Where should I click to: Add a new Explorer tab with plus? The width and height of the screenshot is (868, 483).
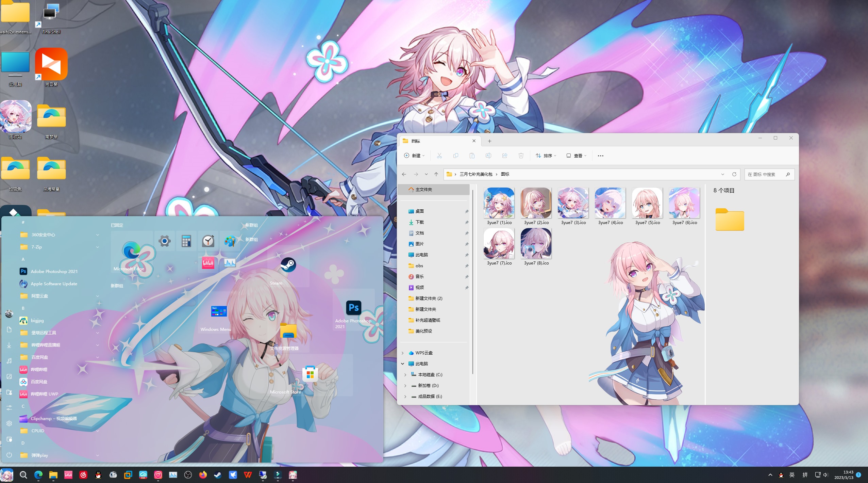click(x=489, y=141)
